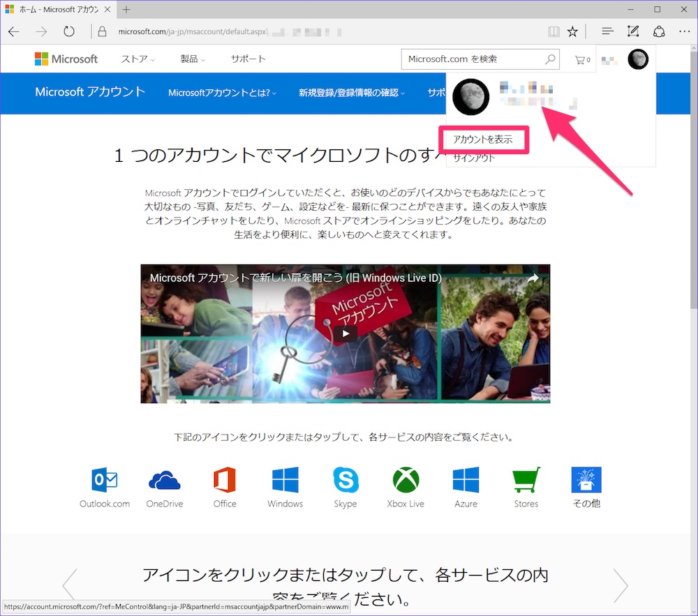Screen dimensions: 698x616
Task: Show the previous carousel slide
Action: click(x=69, y=585)
